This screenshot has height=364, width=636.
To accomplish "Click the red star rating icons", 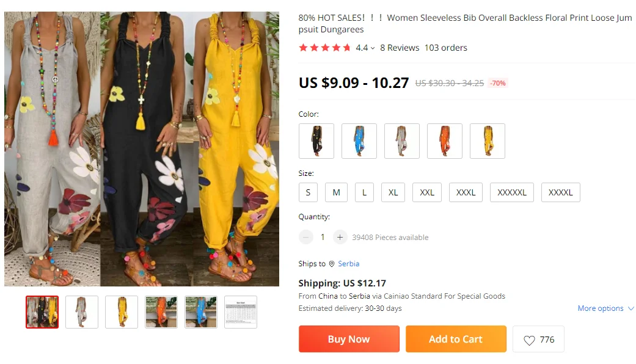I will coord(324,48).
